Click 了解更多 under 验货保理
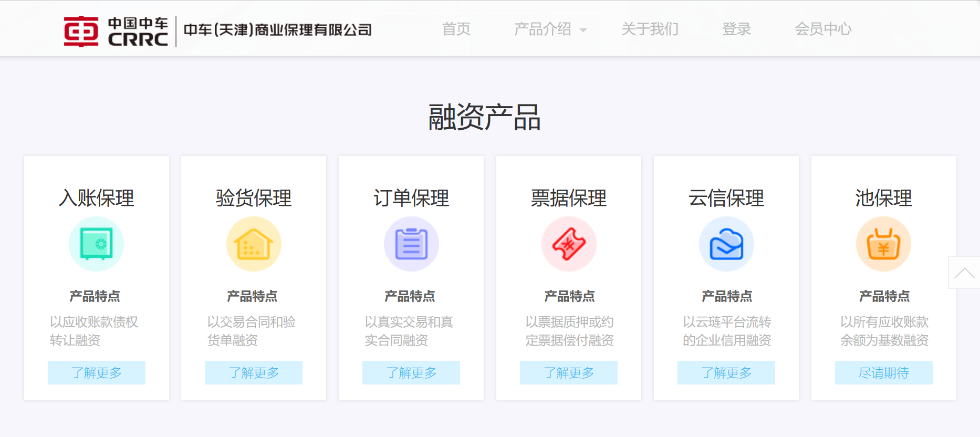Image resolution: width=980 pixels, height=437 pixels. pos(254,372)
